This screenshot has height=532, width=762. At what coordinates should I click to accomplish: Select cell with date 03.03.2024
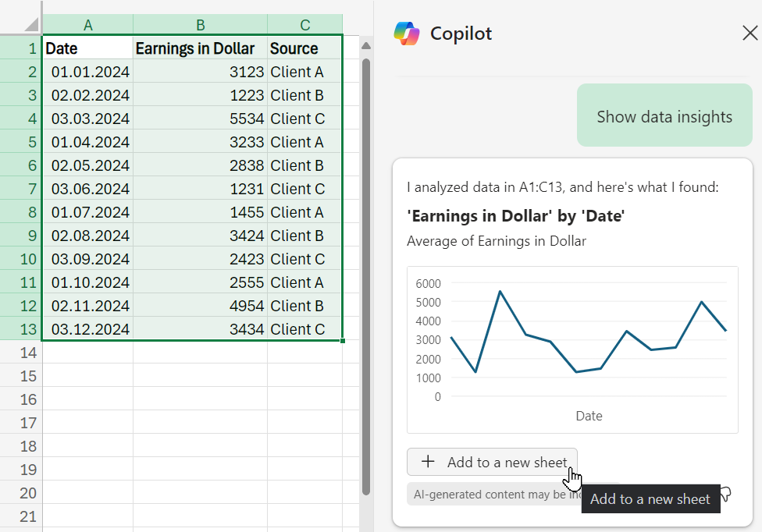pos(87,118)
